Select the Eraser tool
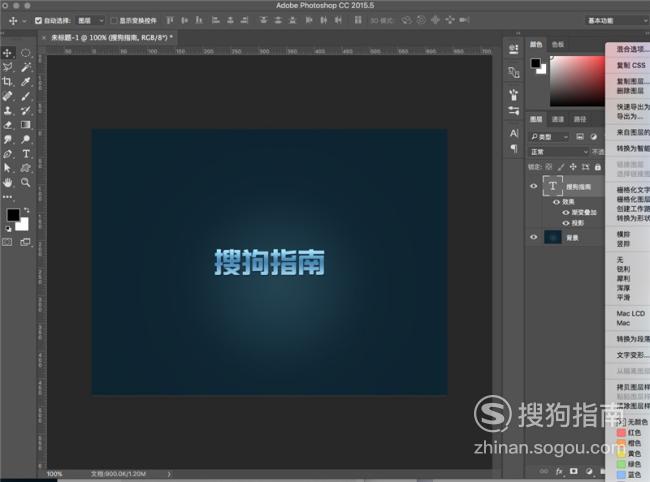This screenshot has height=482, width=650. (x=7, y=125)
